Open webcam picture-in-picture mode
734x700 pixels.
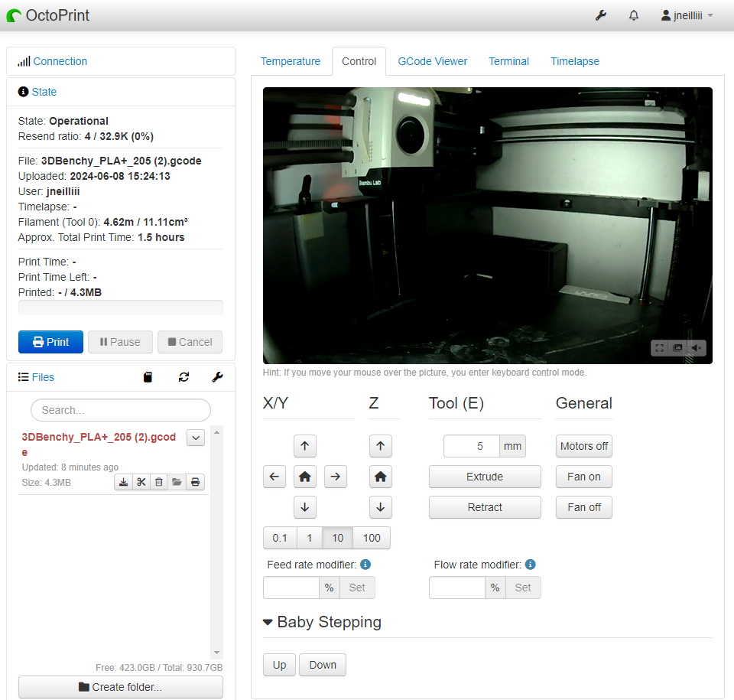tap(677, 347)
